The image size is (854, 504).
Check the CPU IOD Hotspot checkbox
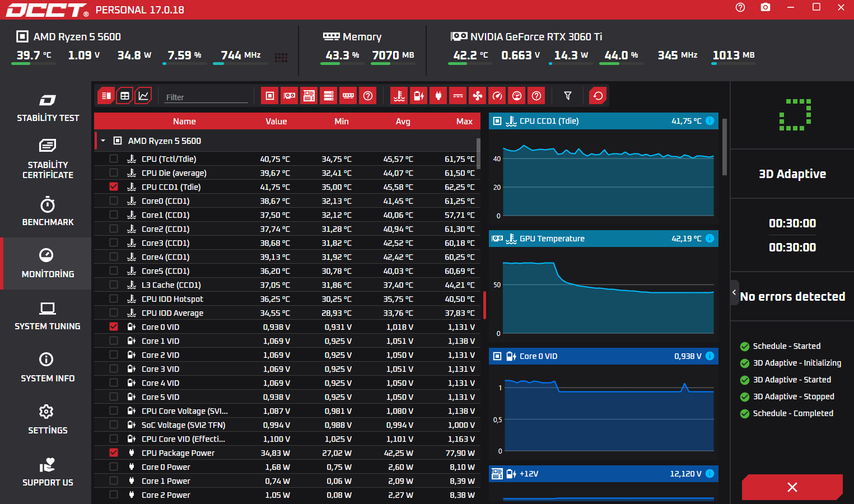[114, 298]
